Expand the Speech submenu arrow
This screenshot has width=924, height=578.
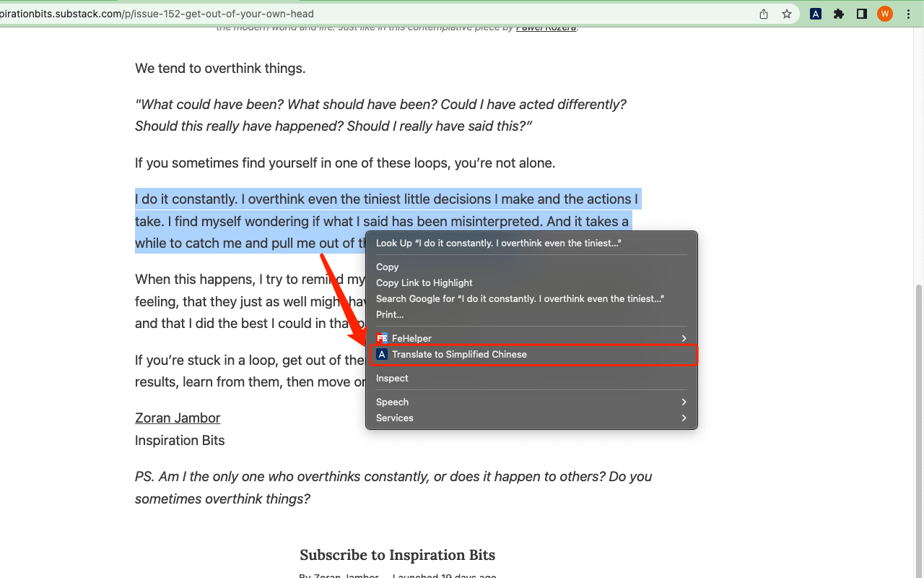click(x=684, y=402)
